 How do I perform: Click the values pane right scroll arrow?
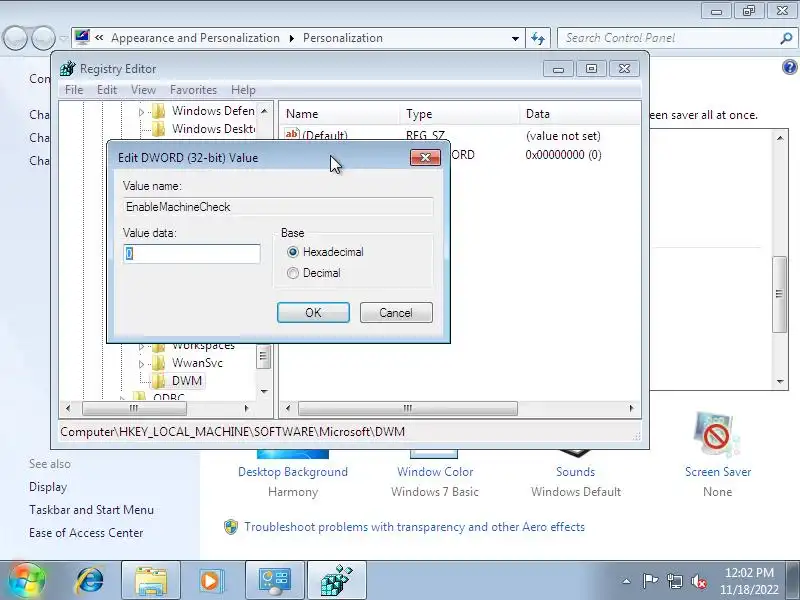tap(632, 408)
